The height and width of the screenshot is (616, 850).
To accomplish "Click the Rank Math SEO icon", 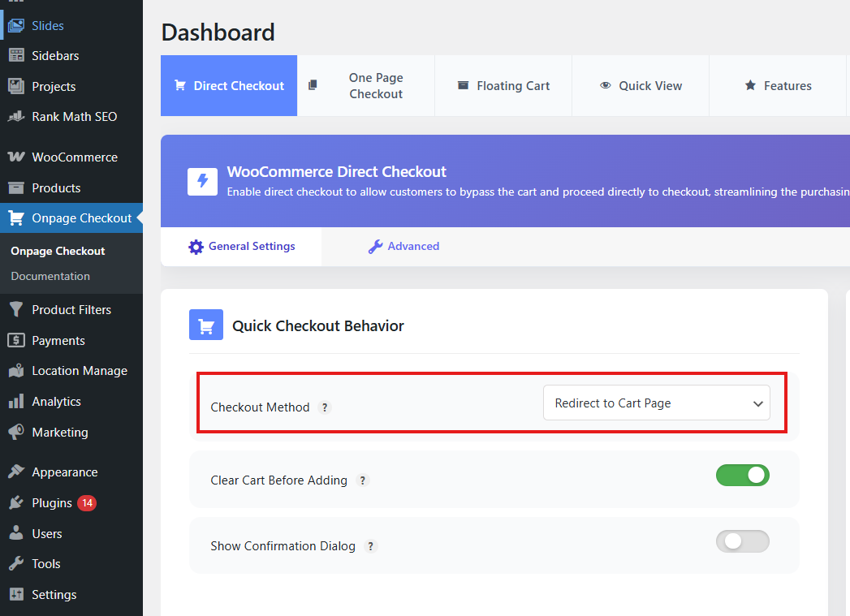I will tap(16, 117).
